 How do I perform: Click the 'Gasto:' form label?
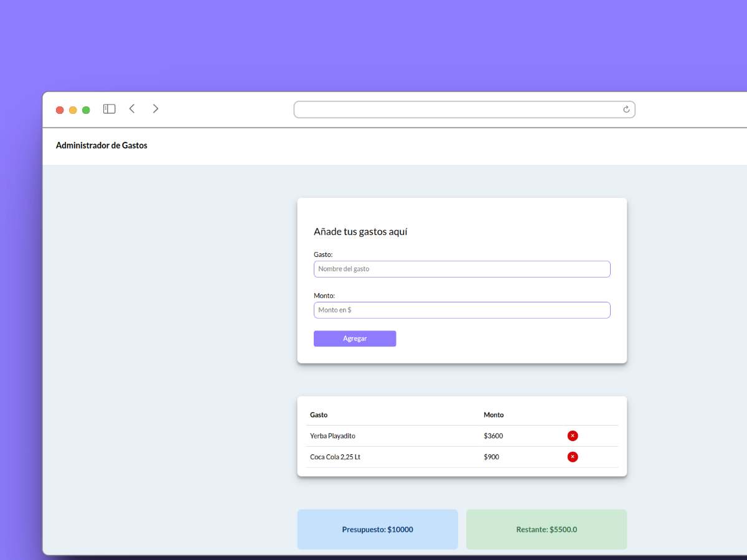click(323, 254)
